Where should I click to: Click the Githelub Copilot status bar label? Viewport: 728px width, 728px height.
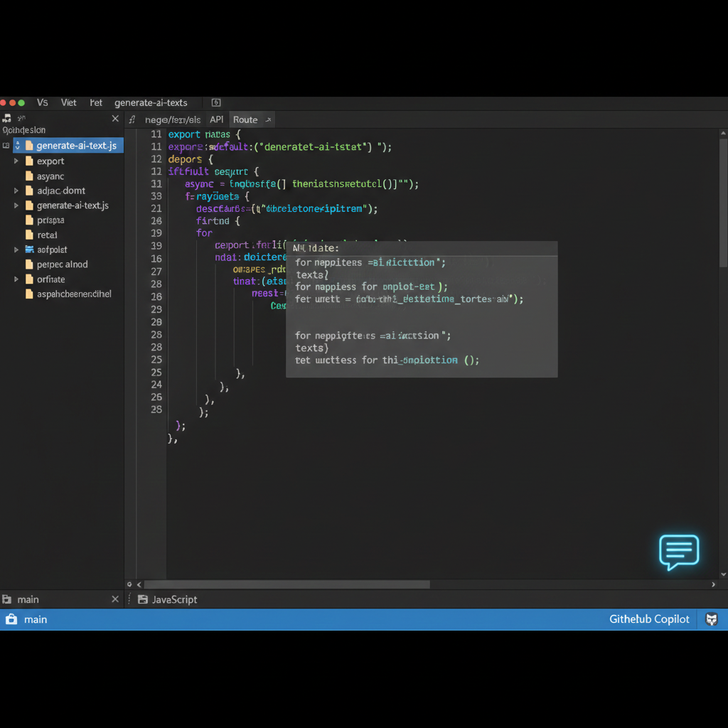(649, 619)
